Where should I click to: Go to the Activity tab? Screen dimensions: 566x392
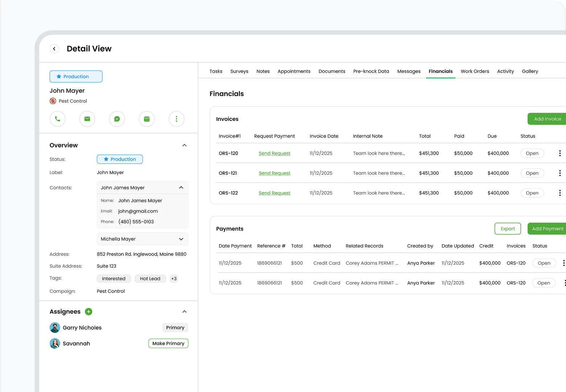tap(505, 71)
